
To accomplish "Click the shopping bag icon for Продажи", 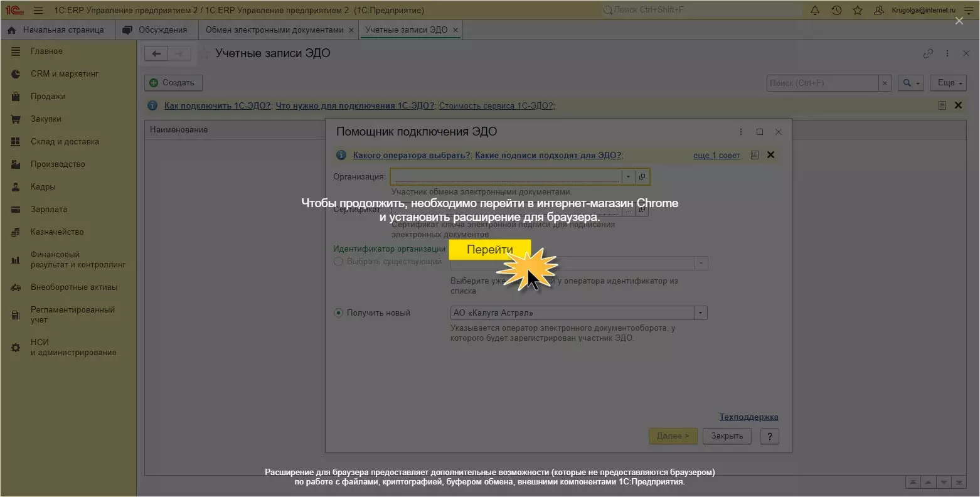I will [16, 97].
